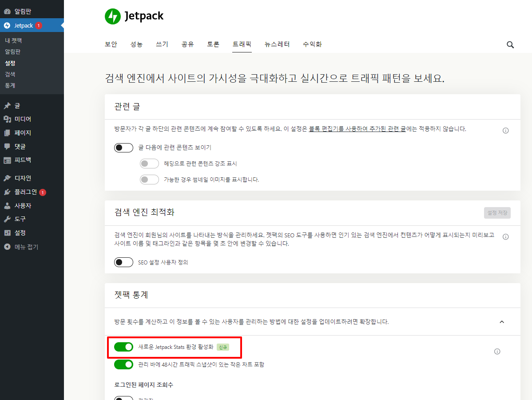532x400 pixels.
Task: Switch to the 보안 tab
Action: pos(111,44)
